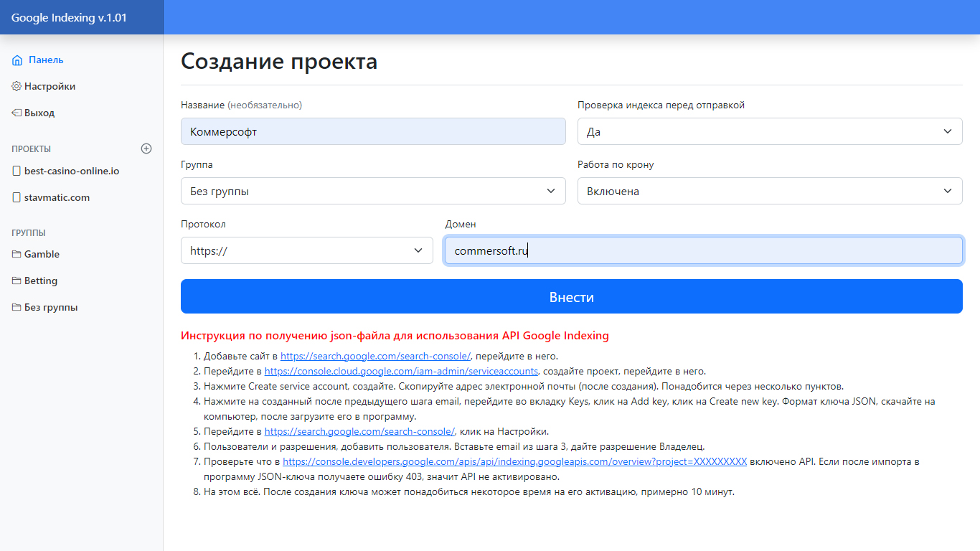Click the Google Indexing v.1.01 title
980x551 pixels.
point(69,17)
